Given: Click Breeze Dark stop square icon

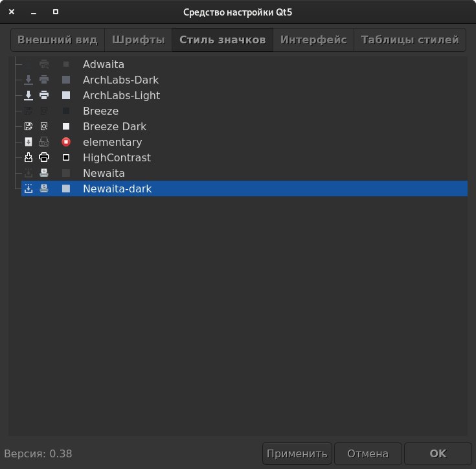Looking at the screenshot, I should [x=66, y=126].
